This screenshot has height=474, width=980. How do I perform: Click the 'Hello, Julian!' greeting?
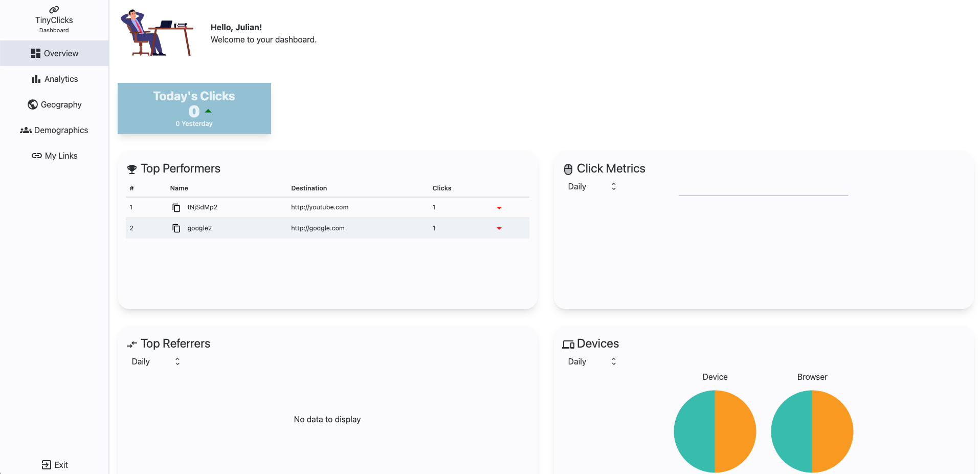click(x=236, y=27)
